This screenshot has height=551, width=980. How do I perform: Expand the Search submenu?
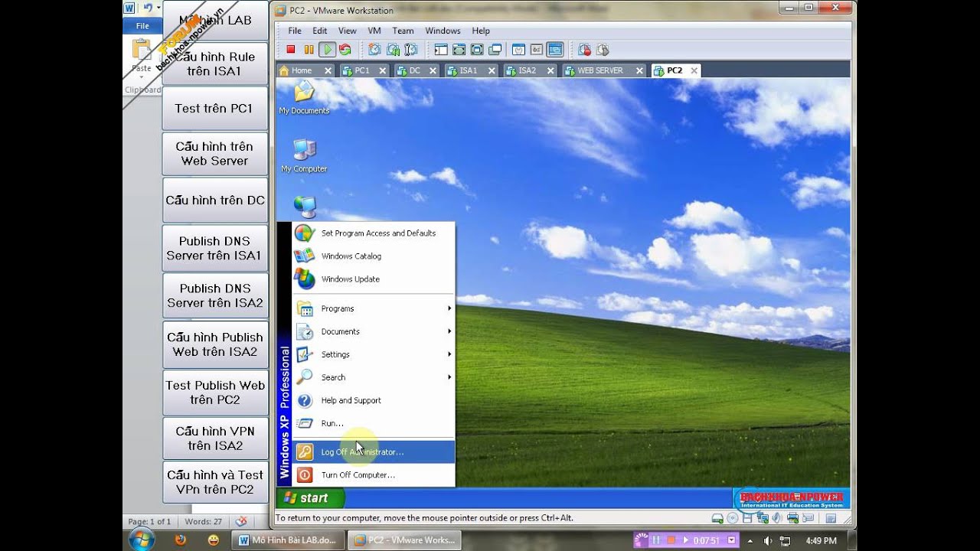374,377
